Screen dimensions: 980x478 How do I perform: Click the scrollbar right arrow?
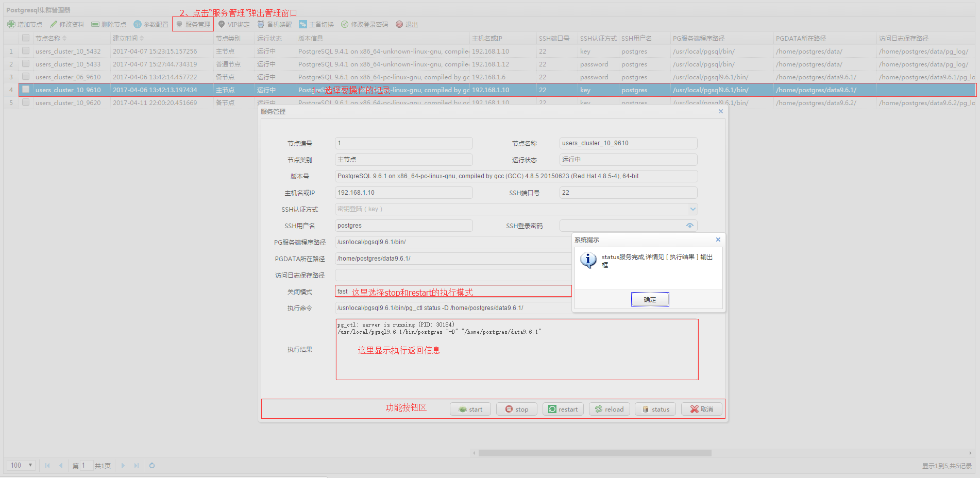coord(970,453)
